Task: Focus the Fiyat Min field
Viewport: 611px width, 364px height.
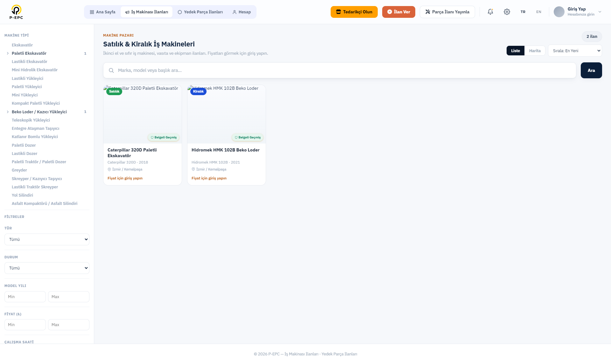Action: (25, 325)
